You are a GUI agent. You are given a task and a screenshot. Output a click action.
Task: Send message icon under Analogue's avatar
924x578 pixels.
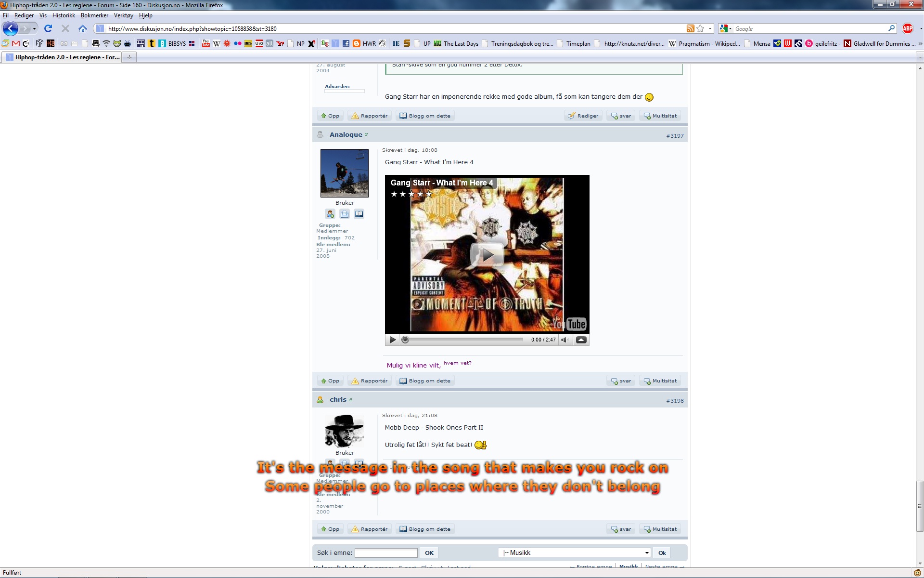345,214
